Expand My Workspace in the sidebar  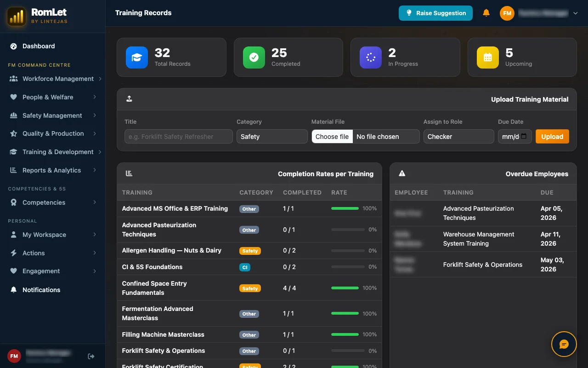click(53, 235)
